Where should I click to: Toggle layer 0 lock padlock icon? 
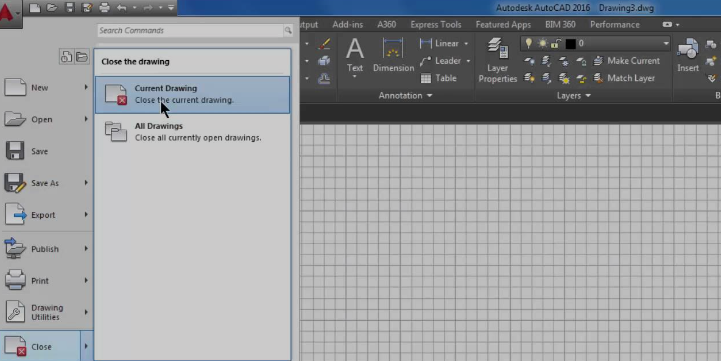(556, 43)
